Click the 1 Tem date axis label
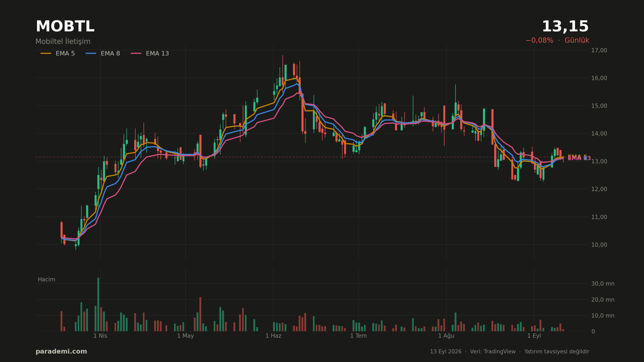The height and width of the screenshot is (362, 644). [358, 336]
